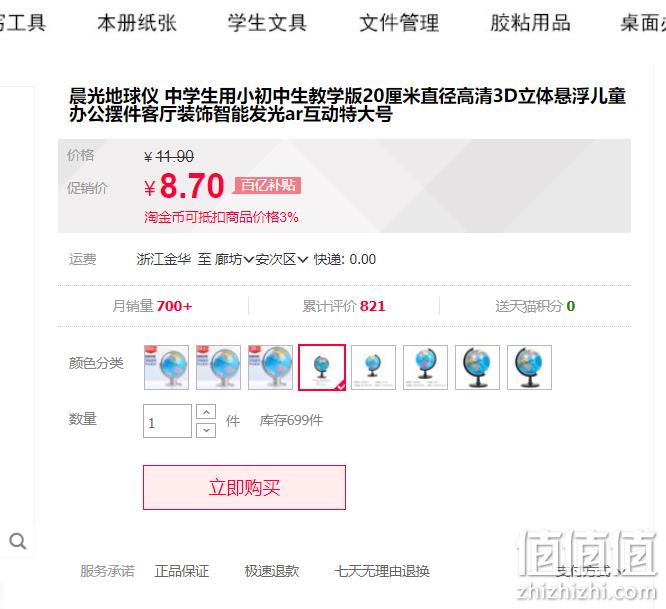Pick the seventh black-stand globe thumbnail

(x=477, y=367)
